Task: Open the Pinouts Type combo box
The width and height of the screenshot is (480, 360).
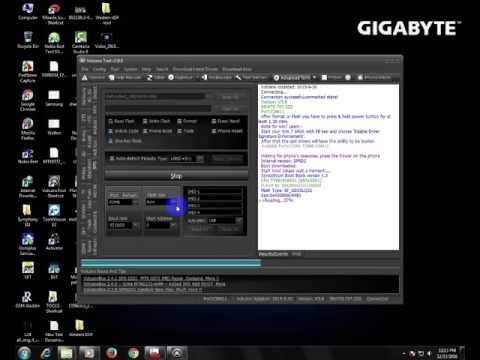Action: tap(187, 158)
